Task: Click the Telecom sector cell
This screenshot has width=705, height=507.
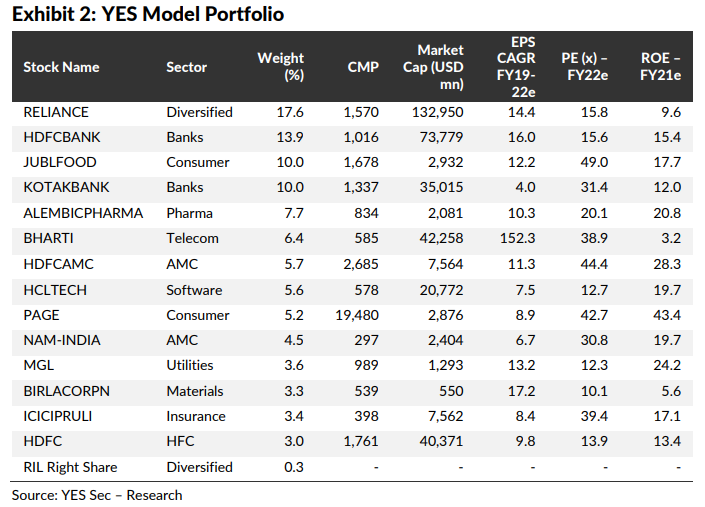Action: click(x=193, y=238)
